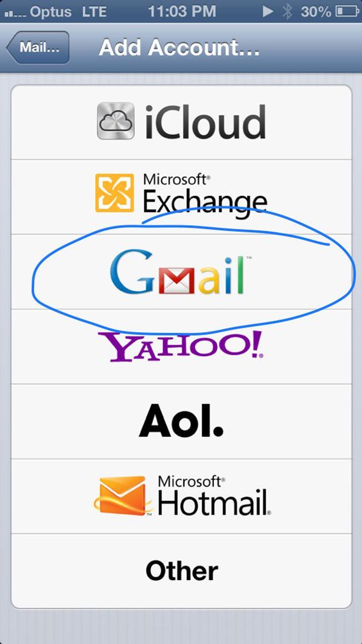Tap the Add Account... title
The image size is (362, 644).
pos(180,47)
